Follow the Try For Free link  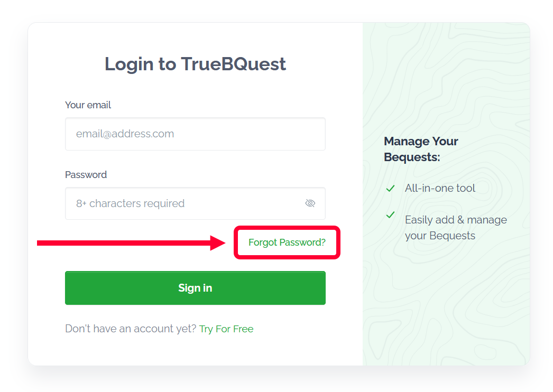pyautogui.click(x=226, y=329)
